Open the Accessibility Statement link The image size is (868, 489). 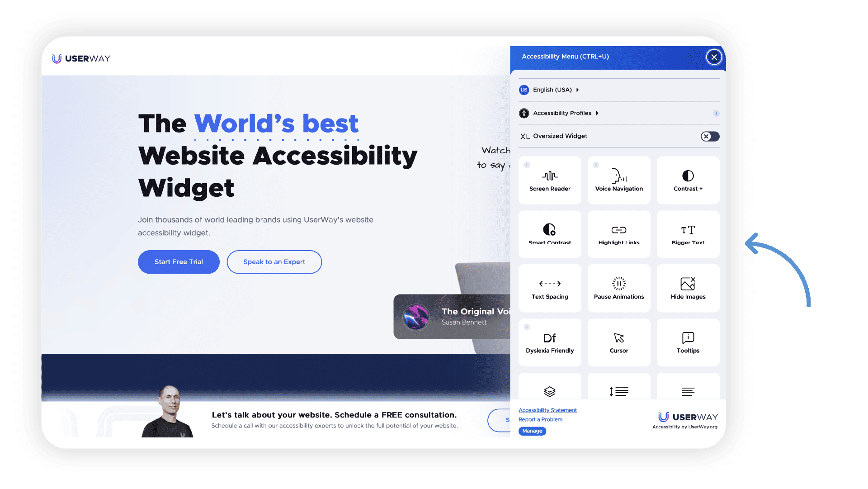click(x=547, y=410)
